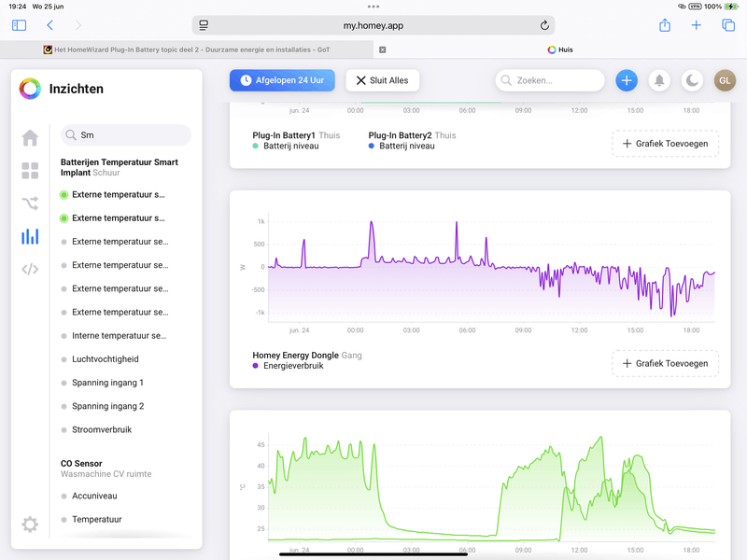The height and width of the screenshot is (560, 747).
Task: Enable the Stroomverbruik log
Action: point(97,429)
